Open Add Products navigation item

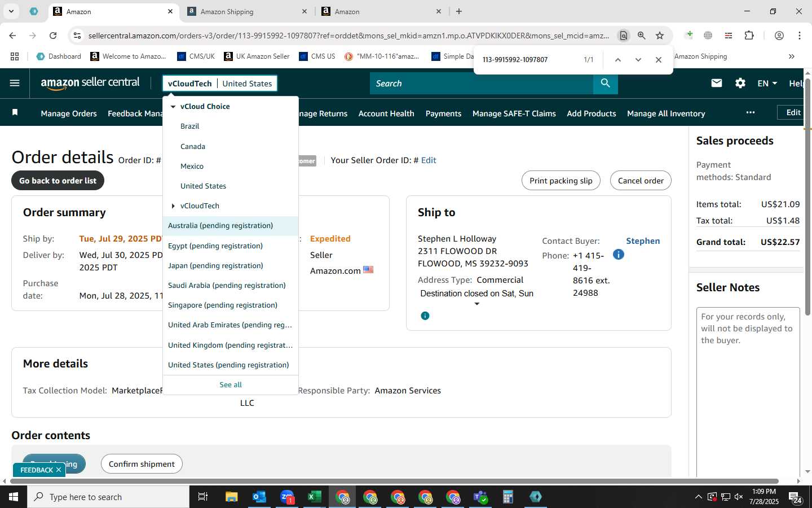[x=592, y=113]
